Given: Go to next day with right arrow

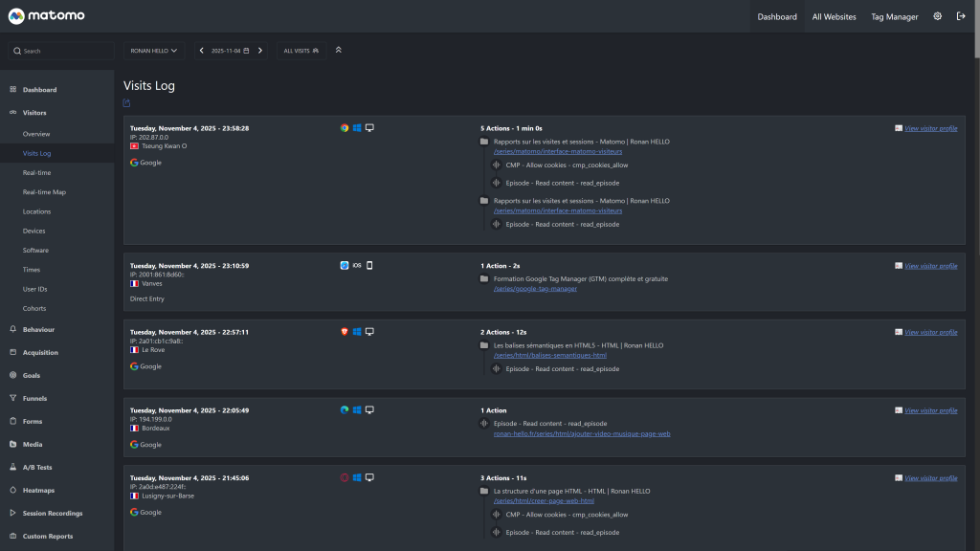Looking at the screenshot, I should (x=259, y=51).
